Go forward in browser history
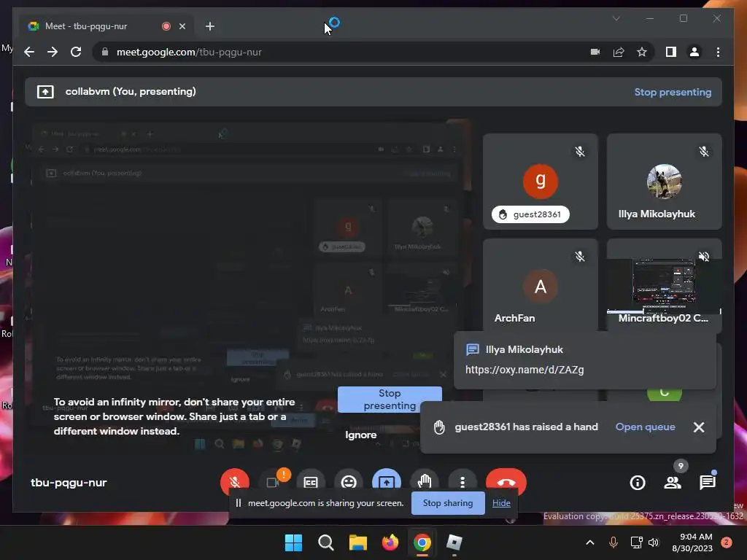This screenshot has height=560, width=747. coord(53,52)
